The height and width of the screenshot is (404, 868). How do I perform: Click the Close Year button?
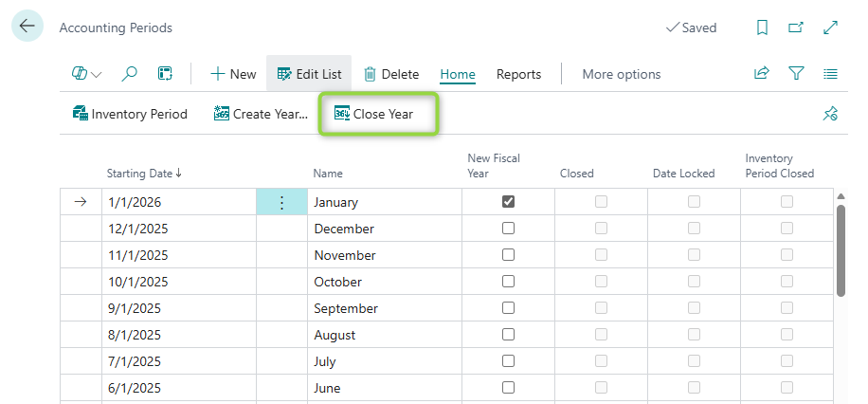(x=377, y=114)
